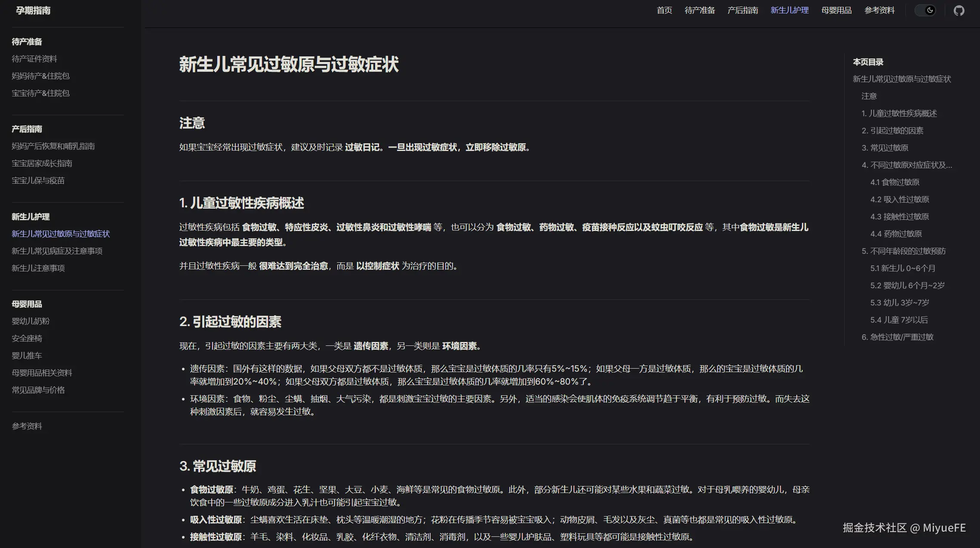
Task: Jump to 6. 急性过敏/严重过敏 section
Action: click(x=898, y=337)
